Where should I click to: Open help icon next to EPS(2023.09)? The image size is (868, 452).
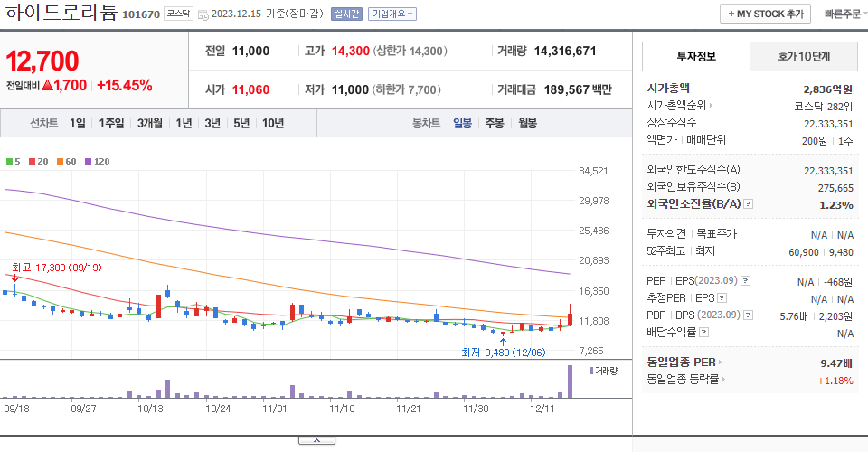(746, 281)
